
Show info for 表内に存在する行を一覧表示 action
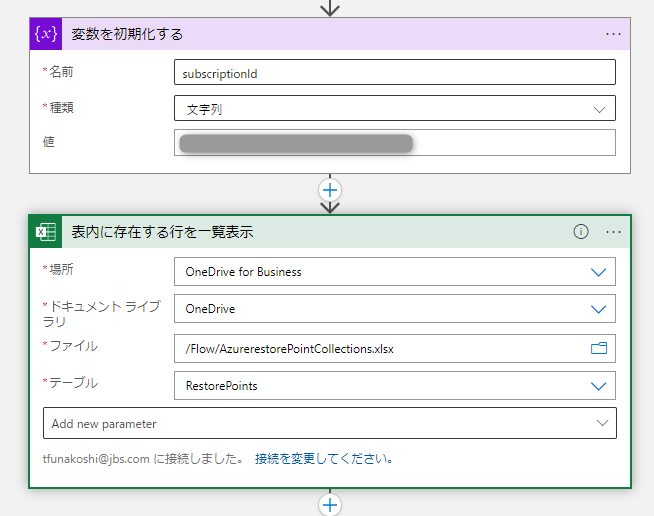pos(581,232)
